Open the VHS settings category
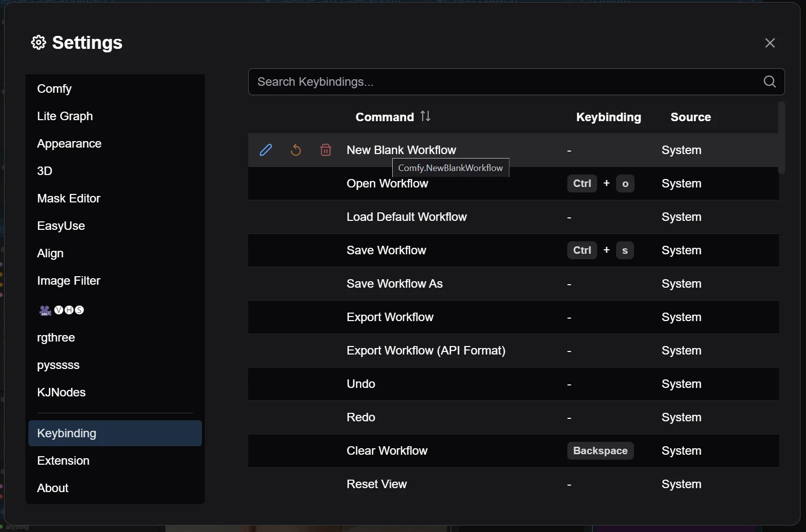Screen dimensions: 806x532 [62, 310]
